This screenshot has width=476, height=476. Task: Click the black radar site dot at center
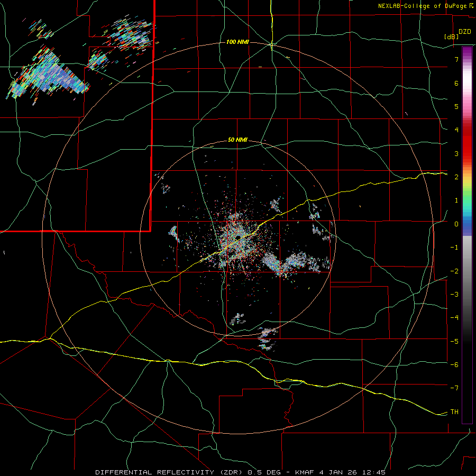pos(239,237)
